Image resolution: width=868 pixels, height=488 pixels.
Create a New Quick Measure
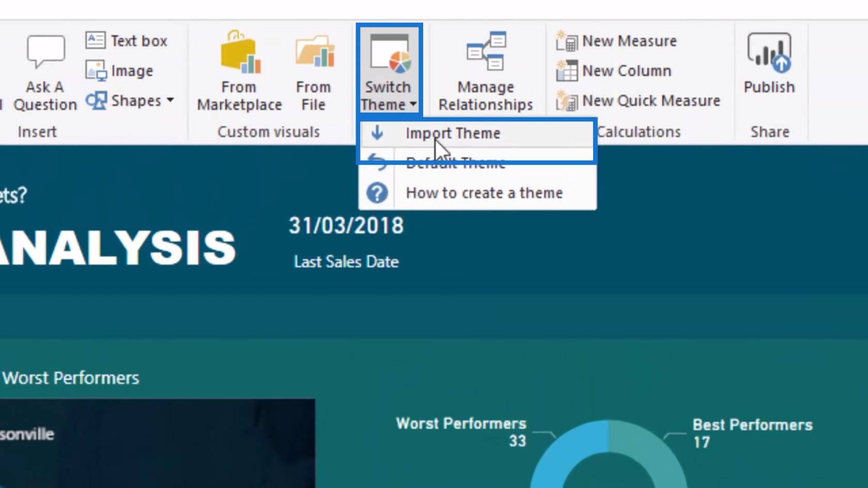coord(638,101)
